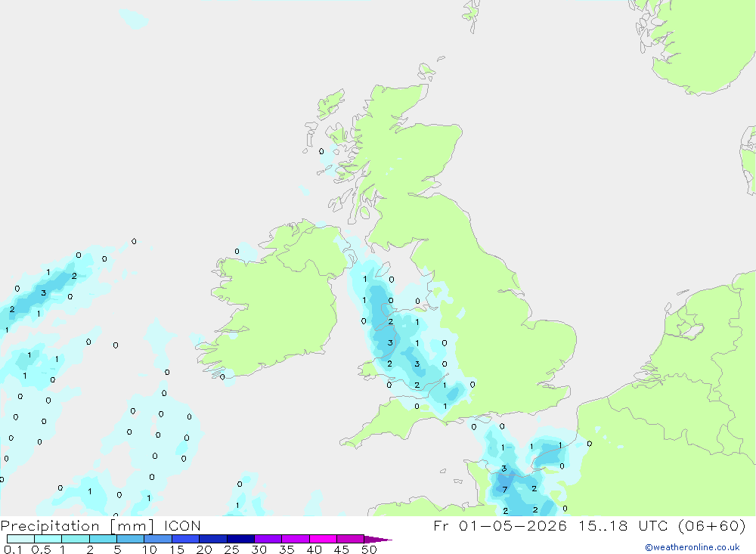Viewport: 756px width, 554px height.
Task: Click the "ICON" model name label
Action: 182,526
